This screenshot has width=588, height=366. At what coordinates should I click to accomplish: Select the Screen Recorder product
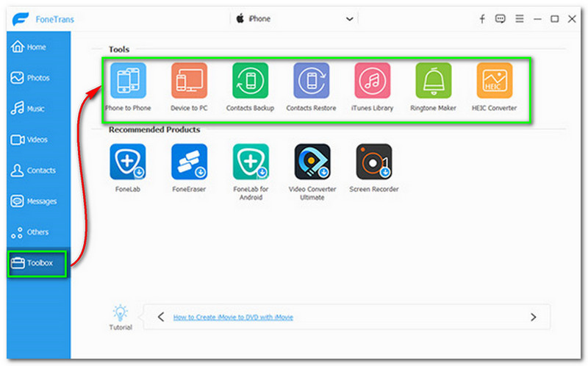[373, 162]
